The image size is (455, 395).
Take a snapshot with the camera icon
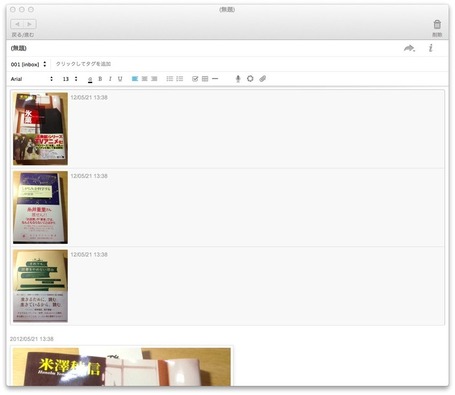(x=250, y=79)
